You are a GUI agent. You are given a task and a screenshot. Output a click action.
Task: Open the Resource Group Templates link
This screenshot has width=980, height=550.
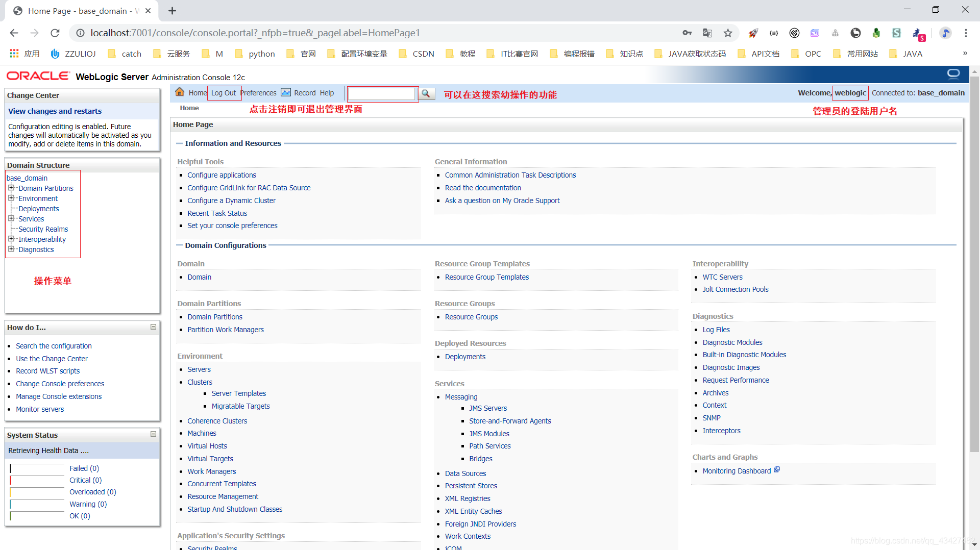click(487, 277)
